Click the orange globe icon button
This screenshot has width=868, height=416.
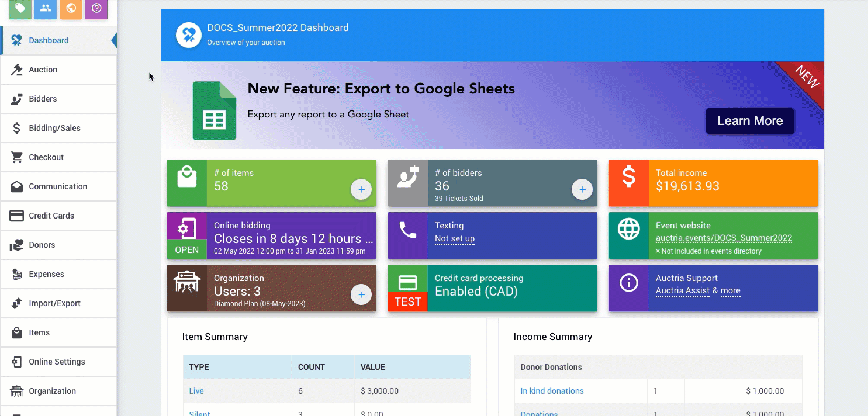pyautogui.click(x=71, y=8)
